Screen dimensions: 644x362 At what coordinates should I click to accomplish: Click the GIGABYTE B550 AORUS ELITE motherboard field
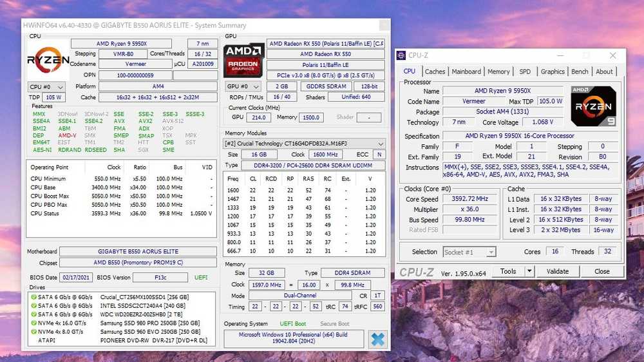point(138,251)
